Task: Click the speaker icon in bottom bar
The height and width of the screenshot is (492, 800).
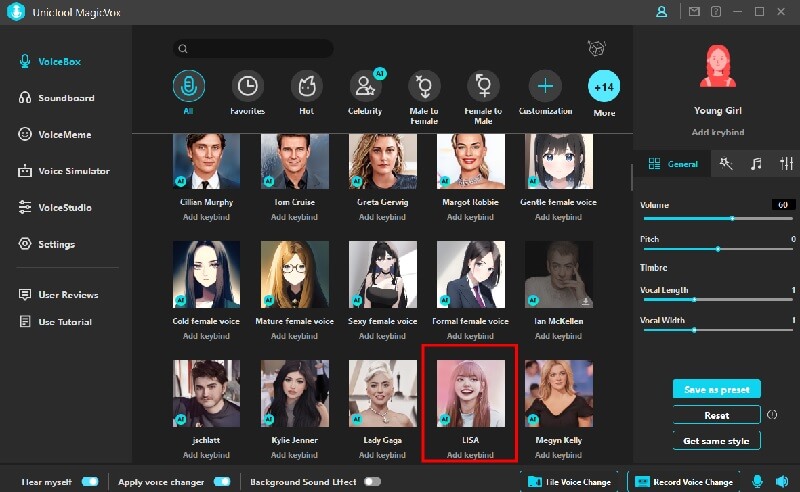Action: pyautogui.click(x=780, y=481)
